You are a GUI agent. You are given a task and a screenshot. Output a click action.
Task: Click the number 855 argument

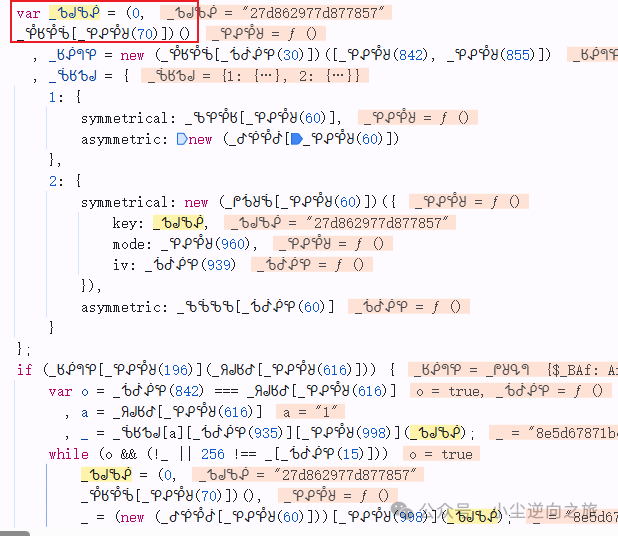pyautogui.click(x=517, y=55)
